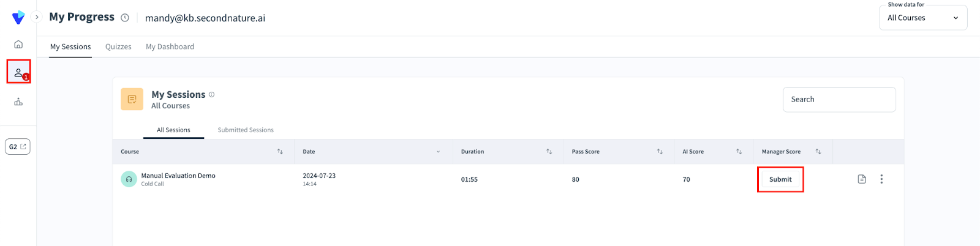Open the Home sidebar icon
980x246 pixels.
tap(18, 44)
